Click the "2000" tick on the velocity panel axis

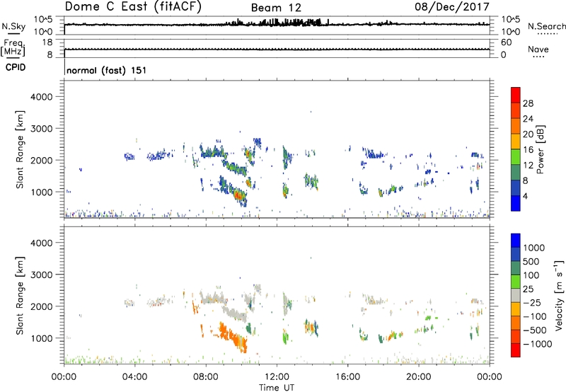[42, 306]
